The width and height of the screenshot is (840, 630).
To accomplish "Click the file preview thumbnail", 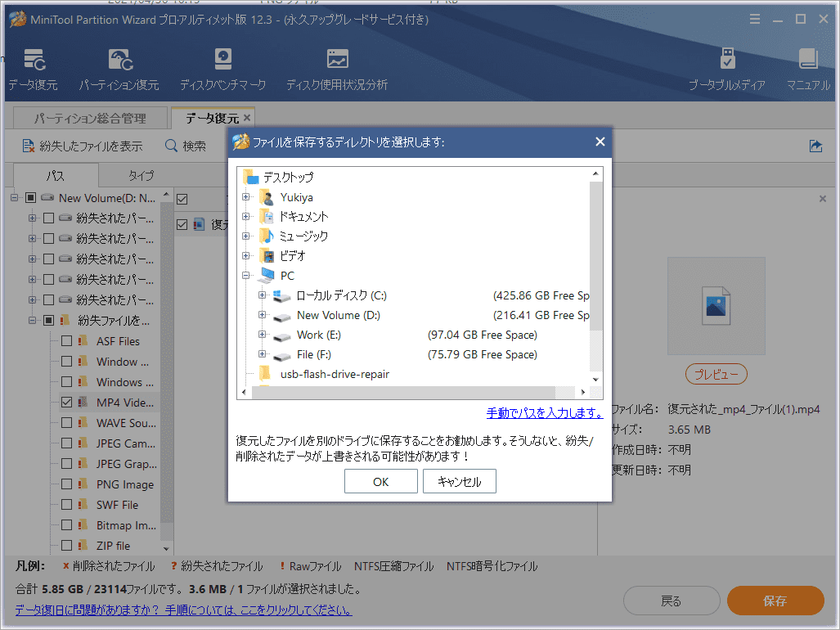I will [716, 305].
